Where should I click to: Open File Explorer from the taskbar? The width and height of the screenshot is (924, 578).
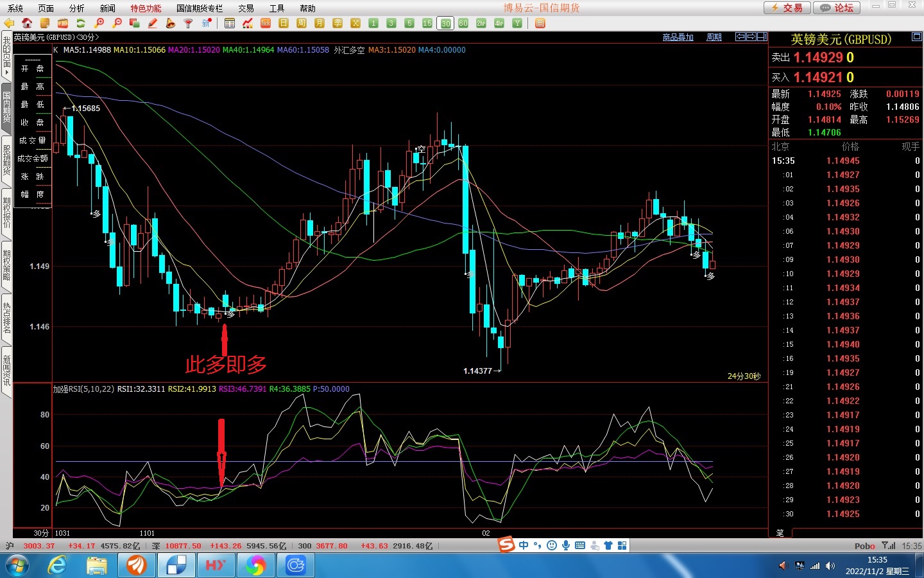coord(97,566)
